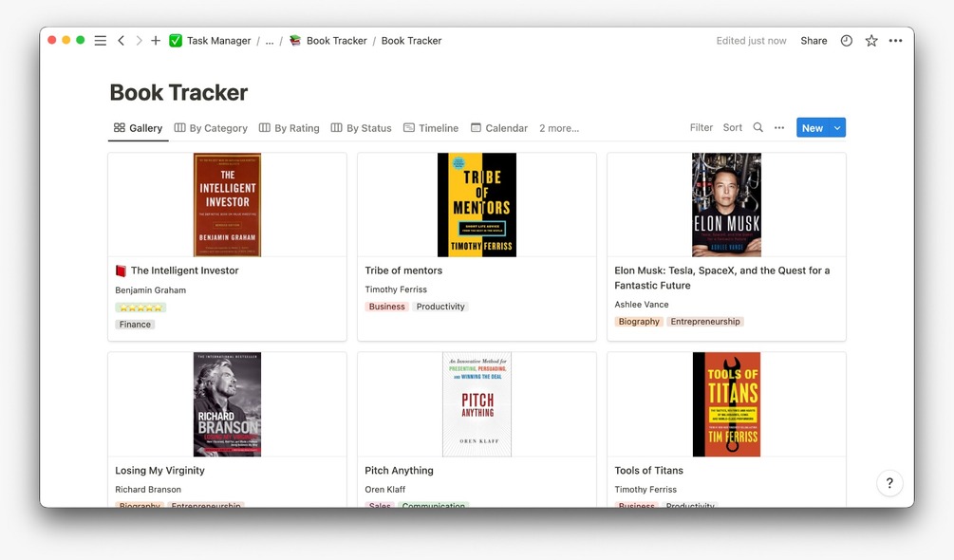Expand the 2 more views list
The width and height of the screenshot is (954, 560).
(559, 128)
